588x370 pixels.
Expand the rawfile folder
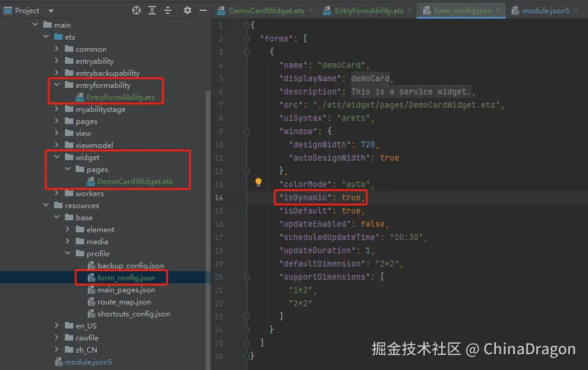(57, 337)
